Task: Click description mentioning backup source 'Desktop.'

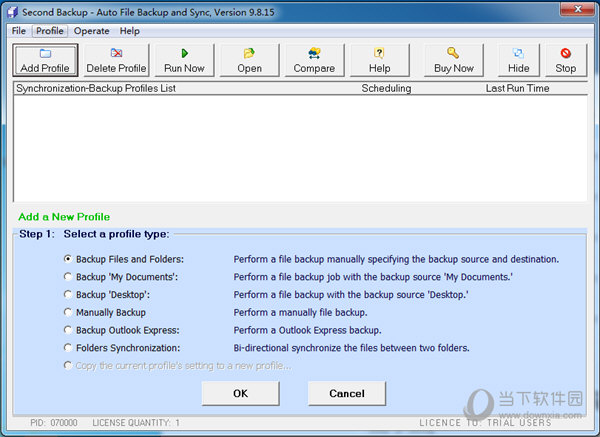Action: (351, 295)
